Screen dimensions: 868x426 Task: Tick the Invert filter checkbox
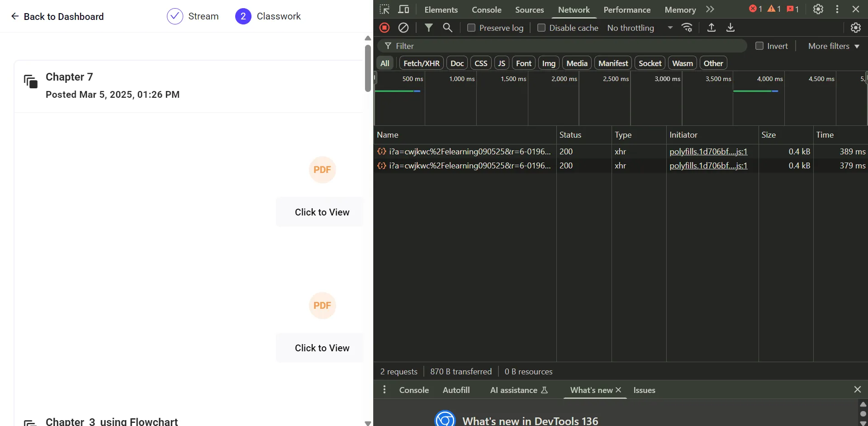tap(759, 46)
